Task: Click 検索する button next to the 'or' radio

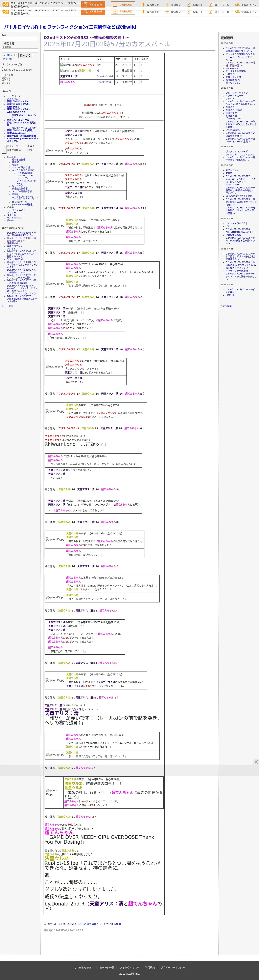Action: click(25, 55)
